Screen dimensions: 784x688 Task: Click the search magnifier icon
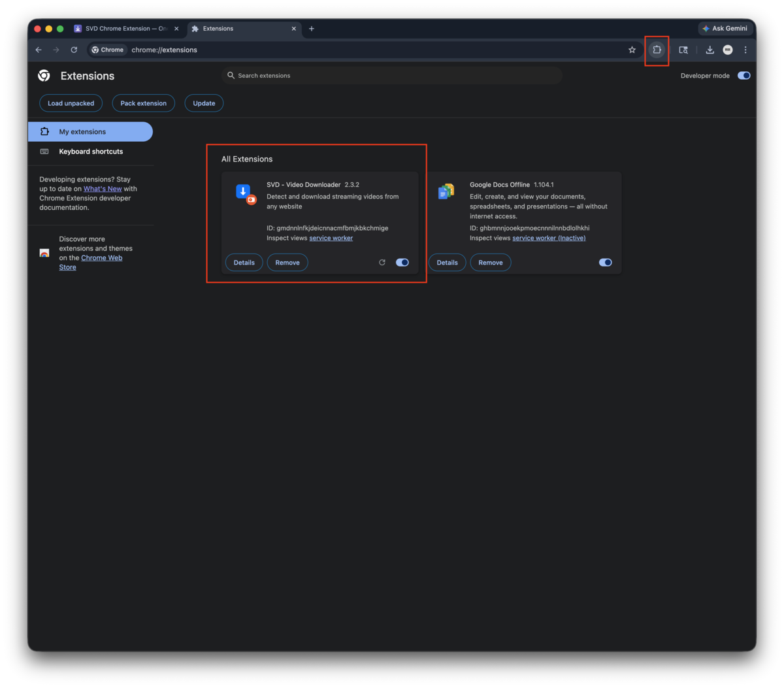point(231,76)
